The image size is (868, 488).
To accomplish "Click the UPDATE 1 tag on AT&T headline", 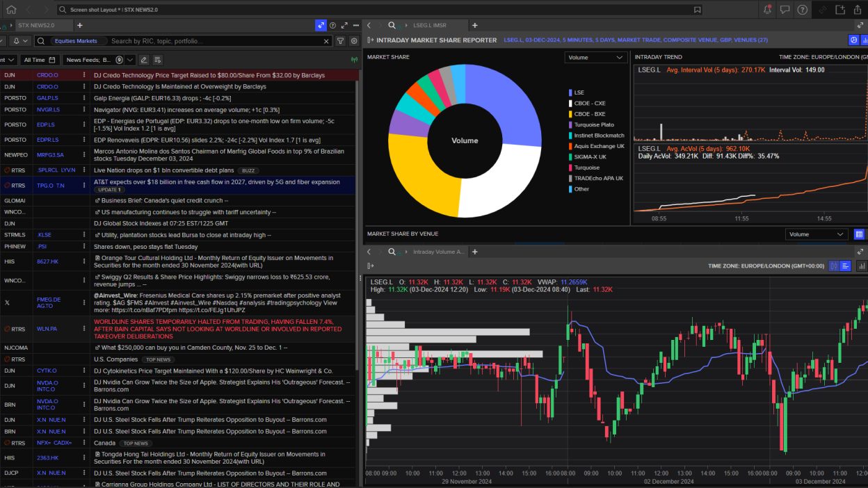I will tap(110, 190).
